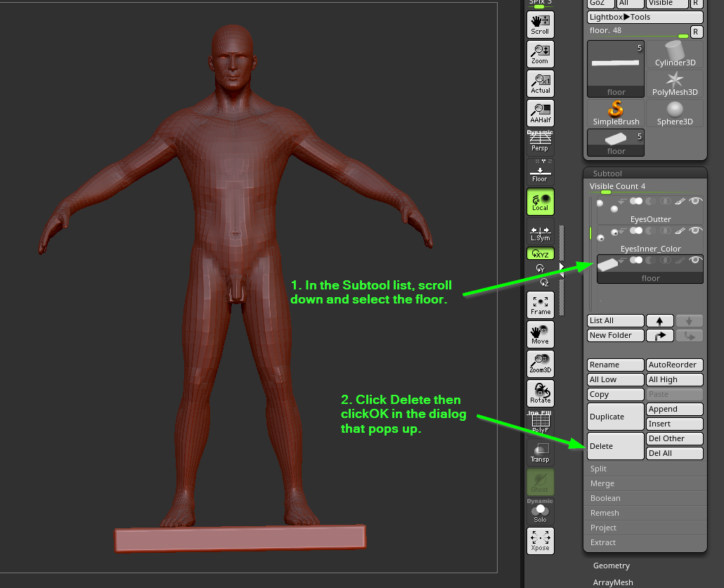Toggle PolyF polyframe display
724x588 pixels.
coord(541,423)
